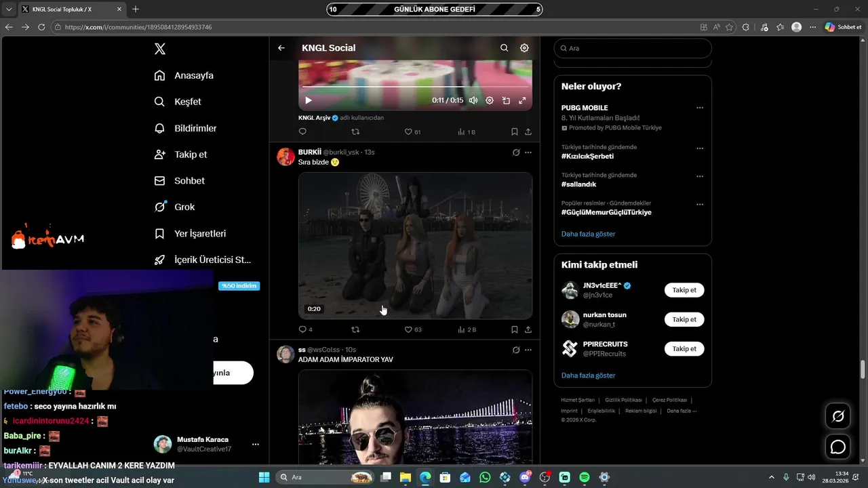Open ss @wsColss profile avatar
The image size is (868, 488).
point(285,354)
